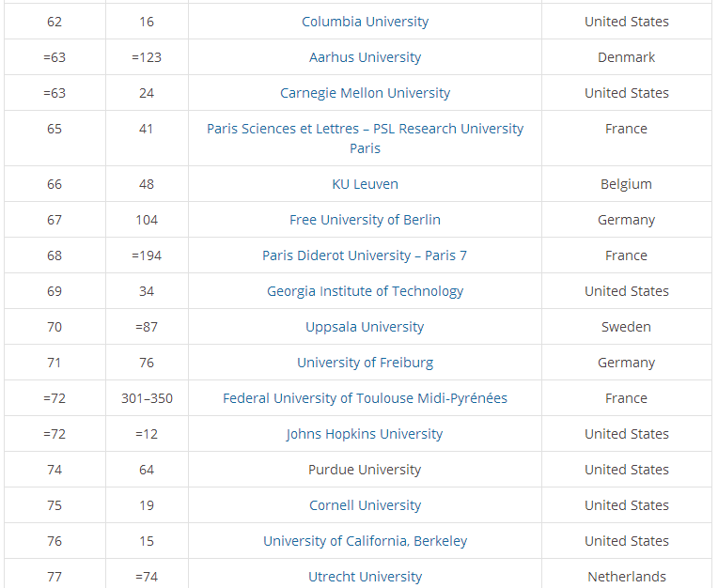Open the Carnegie Mellon University link

365,93
